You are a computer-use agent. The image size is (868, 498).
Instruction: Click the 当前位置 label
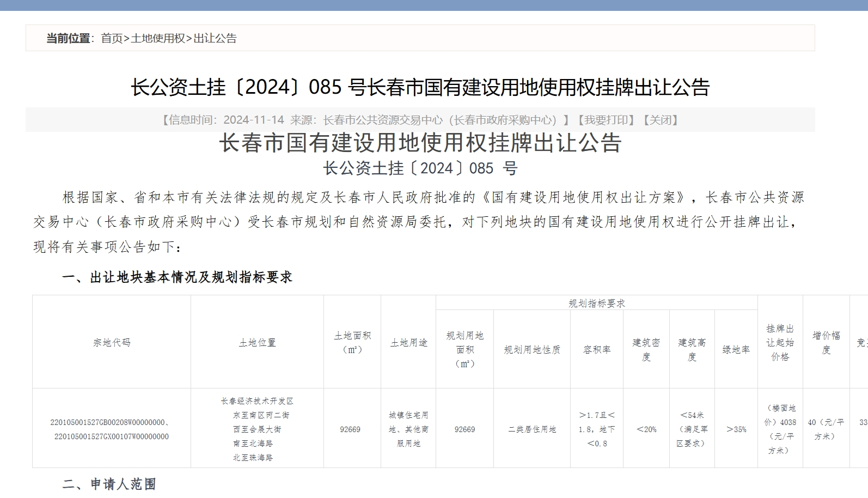click(68, 38)
